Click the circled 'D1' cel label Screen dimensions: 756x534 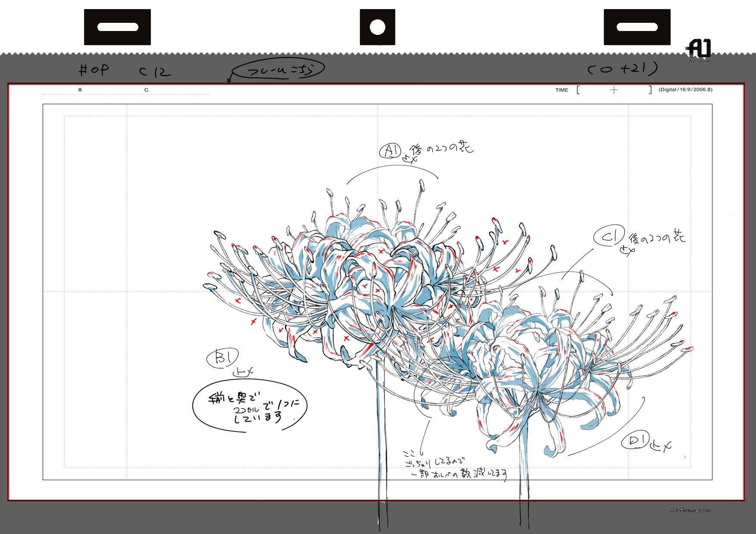[636, 441]
